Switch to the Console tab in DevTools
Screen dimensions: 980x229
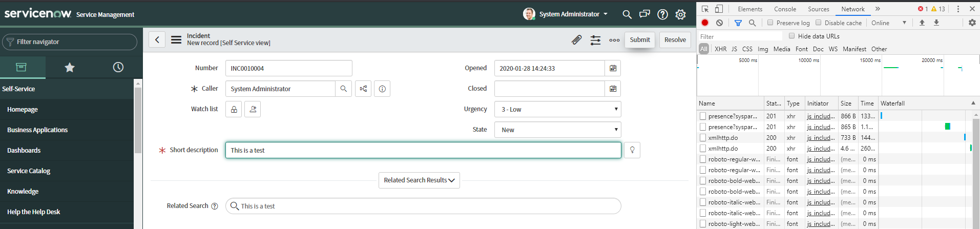click(x=785, y=9)
